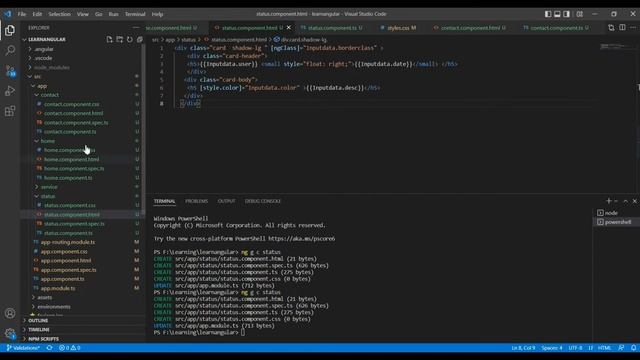640x360 pixels.
Task: Add a new terminal with plus icon
Action: click(608, 201)
